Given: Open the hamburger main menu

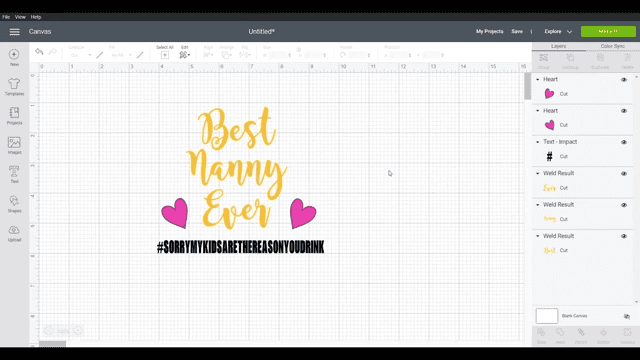Looking at the screenshot, I should point(14,32).
